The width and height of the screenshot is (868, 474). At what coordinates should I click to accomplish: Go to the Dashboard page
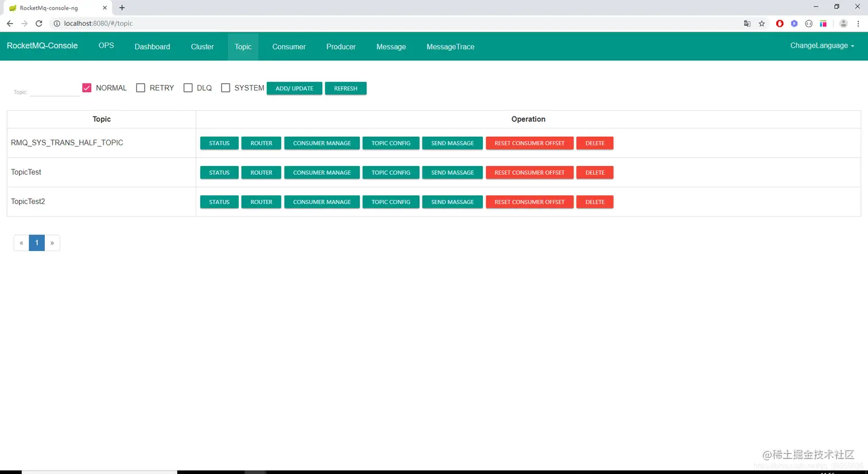pyautogui.click(x=152, y=47)
